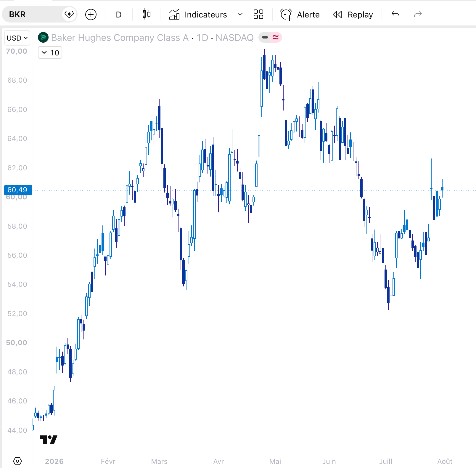Click the diamond icon beside the BKR symbol
Viewport: 476px width, 468px height.
coord(69,15)
